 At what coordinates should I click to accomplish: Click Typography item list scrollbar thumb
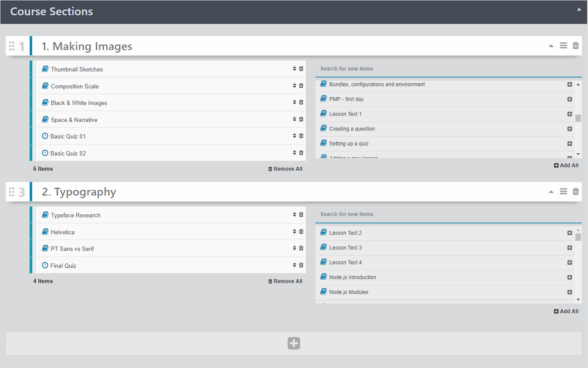[x=578, y=237]
